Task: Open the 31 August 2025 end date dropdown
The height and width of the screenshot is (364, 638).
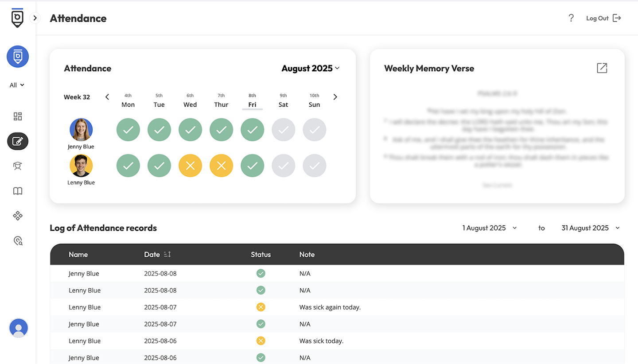Action: pos(591,228)
